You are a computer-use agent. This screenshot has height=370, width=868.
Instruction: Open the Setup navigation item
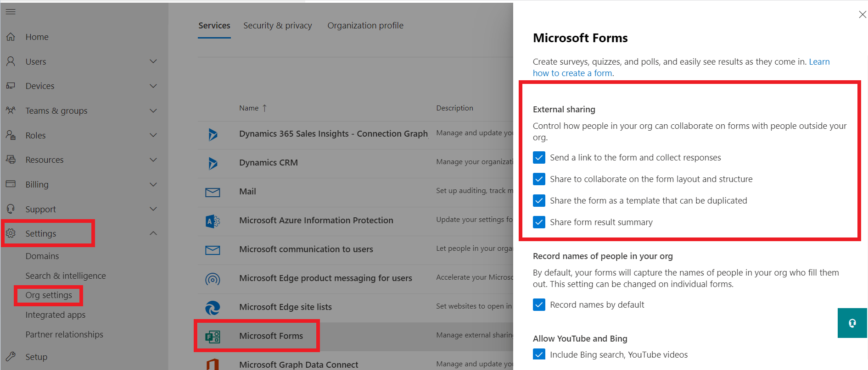coord(36,357)
